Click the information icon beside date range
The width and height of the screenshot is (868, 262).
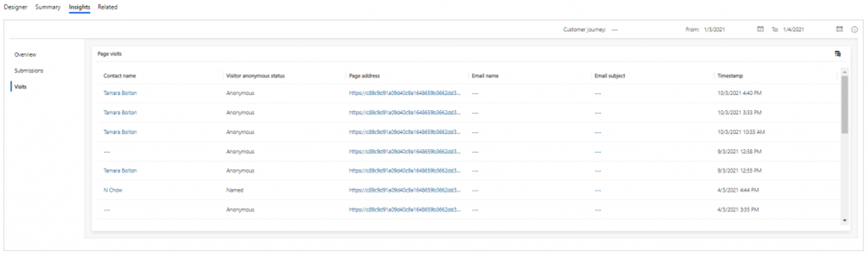tap(854, 29)
